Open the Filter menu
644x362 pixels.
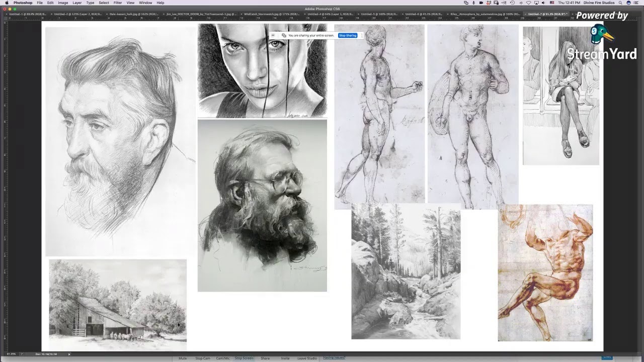click(117, 3)
